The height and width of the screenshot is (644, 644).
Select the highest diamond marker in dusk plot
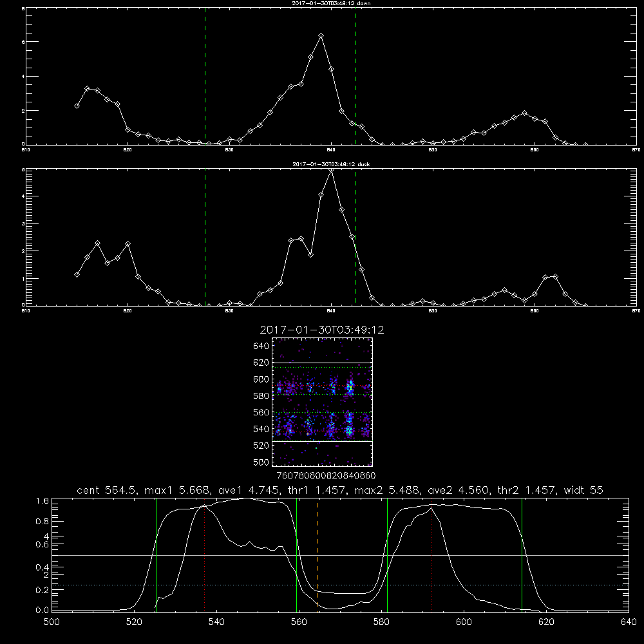point(332,169)
